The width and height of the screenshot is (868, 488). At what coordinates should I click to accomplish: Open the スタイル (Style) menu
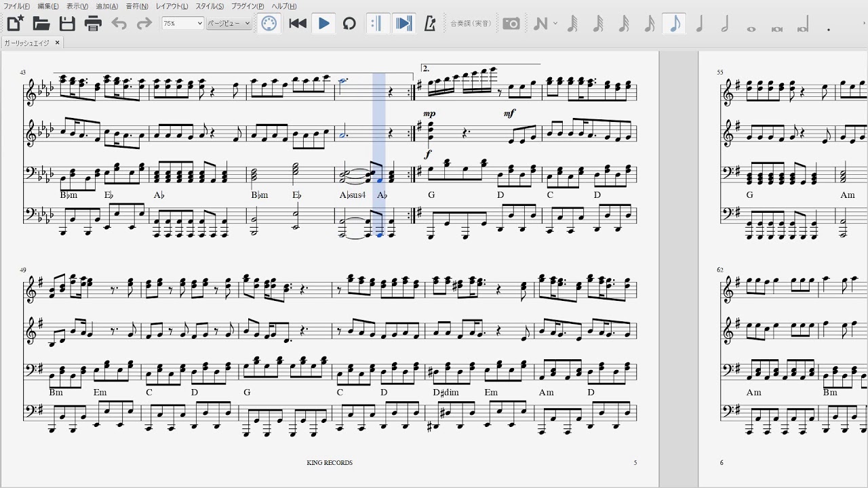click(210, 6)
